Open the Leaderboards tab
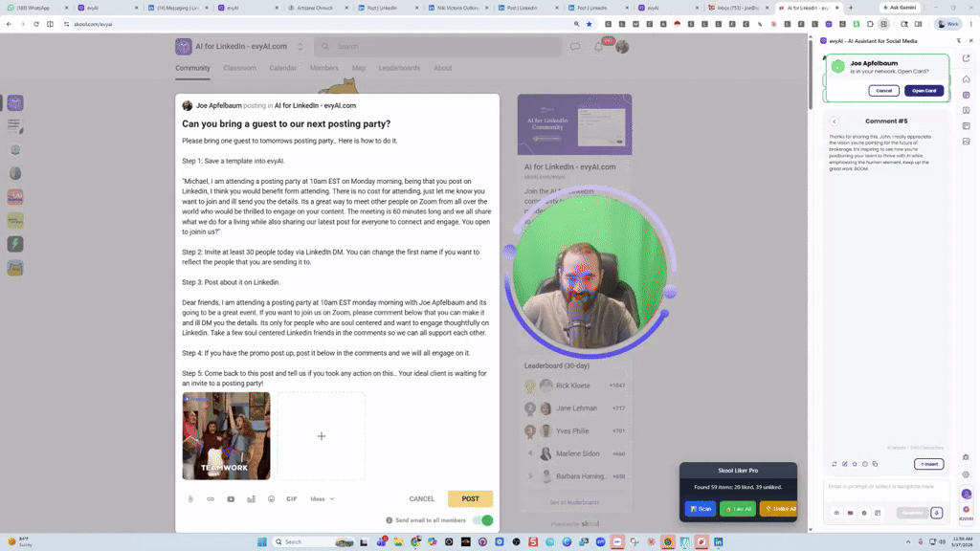Screen dimensions: 980x551 point(399,68)
